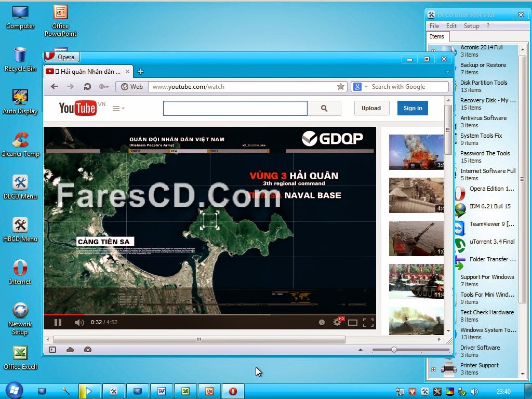Launch Auto Display desktop shortcut
The height and width of the screenshot is (399, 532).
[x=20, y=102]
